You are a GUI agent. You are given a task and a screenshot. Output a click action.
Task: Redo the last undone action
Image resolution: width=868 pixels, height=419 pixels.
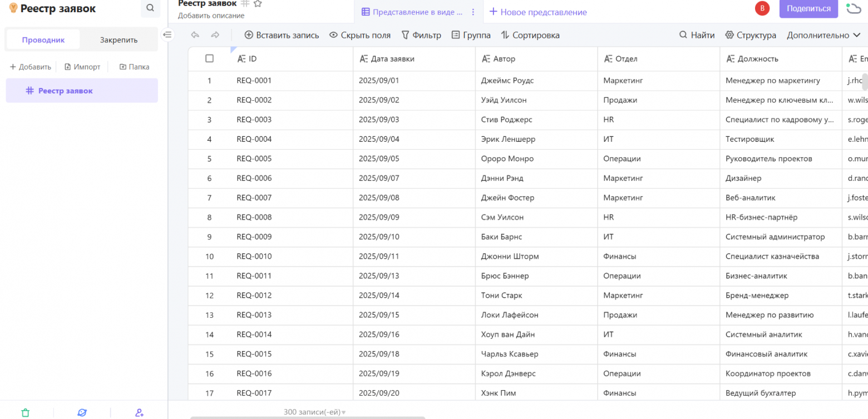[x=215, y=35]
